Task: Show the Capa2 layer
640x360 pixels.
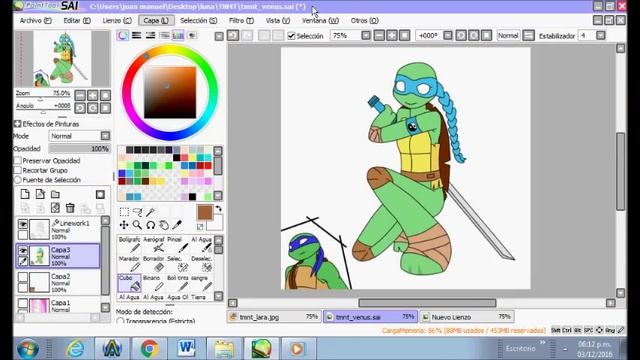Action: pos(23,277)
